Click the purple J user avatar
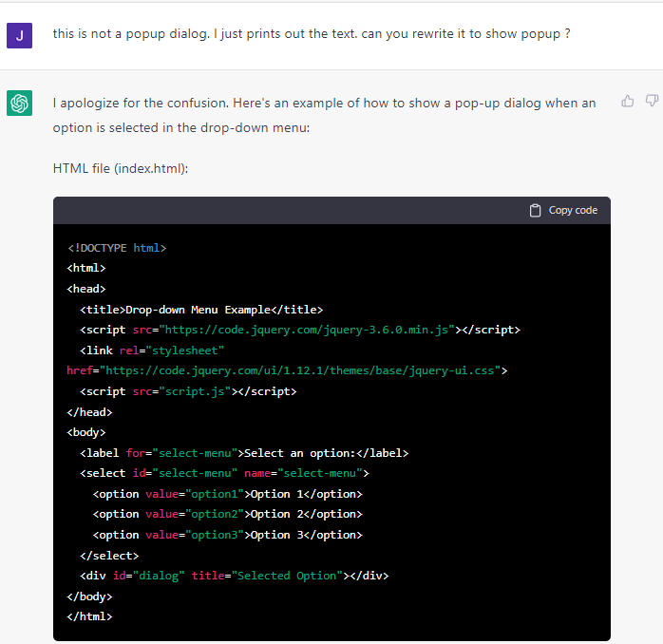 (19, 35)
